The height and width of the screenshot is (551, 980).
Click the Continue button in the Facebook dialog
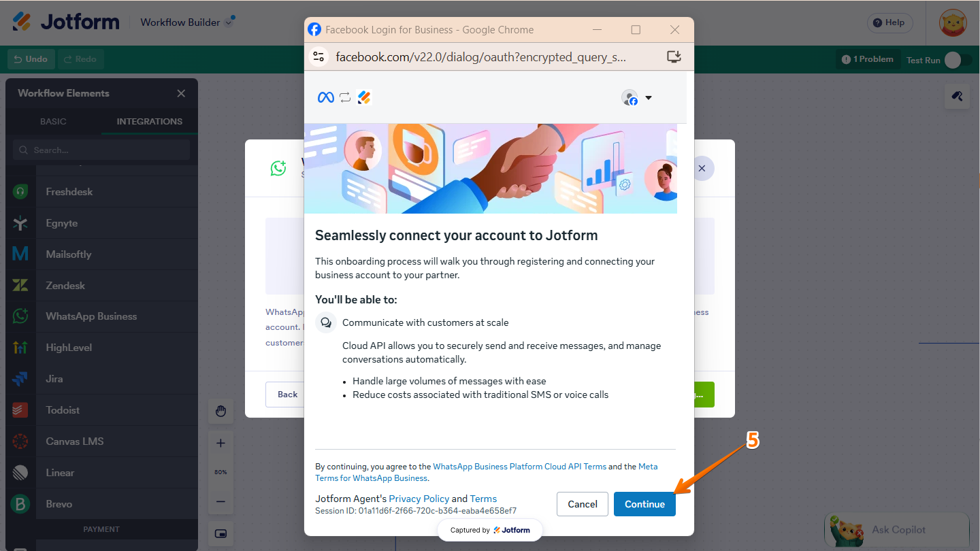pos(644,504)
